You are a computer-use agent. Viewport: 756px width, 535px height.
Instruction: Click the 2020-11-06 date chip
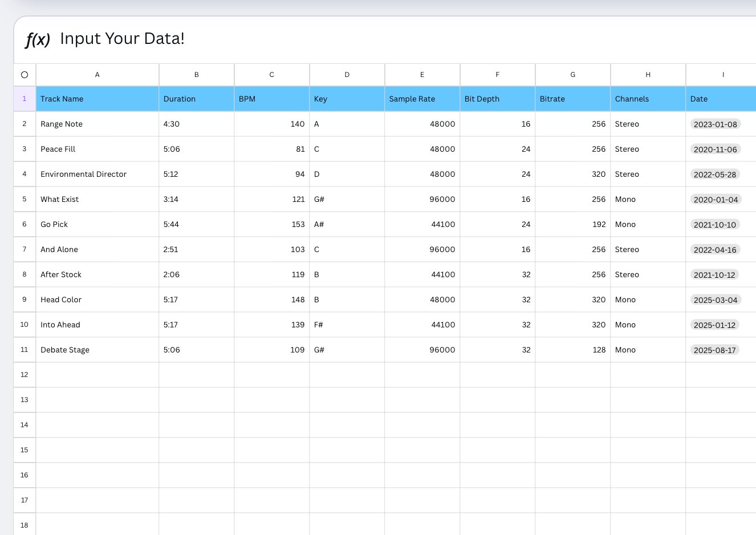click(716, 149)
